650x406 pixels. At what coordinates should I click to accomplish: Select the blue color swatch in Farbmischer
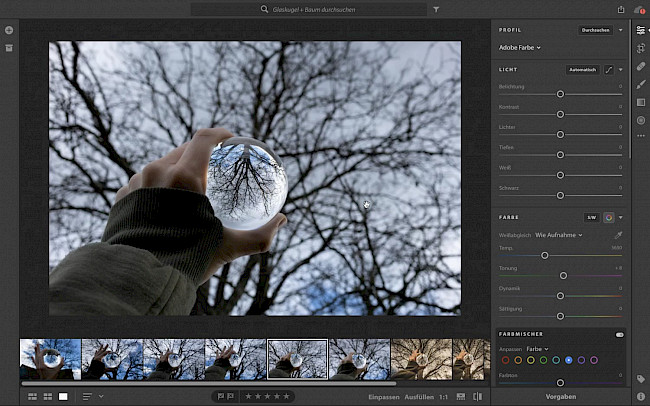pos(568,359)
